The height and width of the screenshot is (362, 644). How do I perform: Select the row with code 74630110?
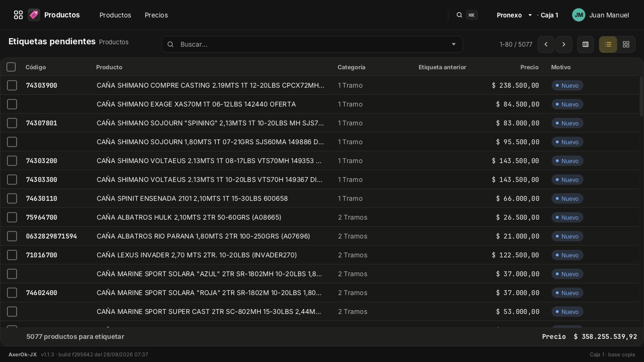pos(12,198)
